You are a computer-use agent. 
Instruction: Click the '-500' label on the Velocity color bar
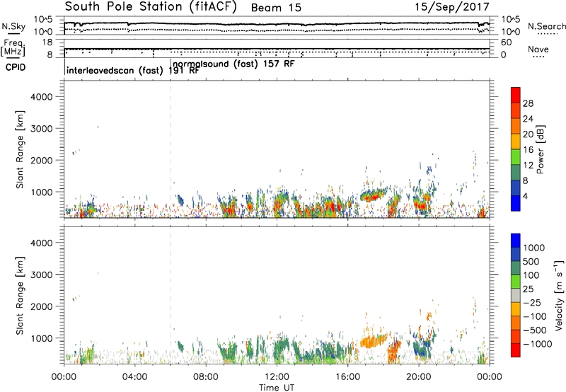point(535,330)
